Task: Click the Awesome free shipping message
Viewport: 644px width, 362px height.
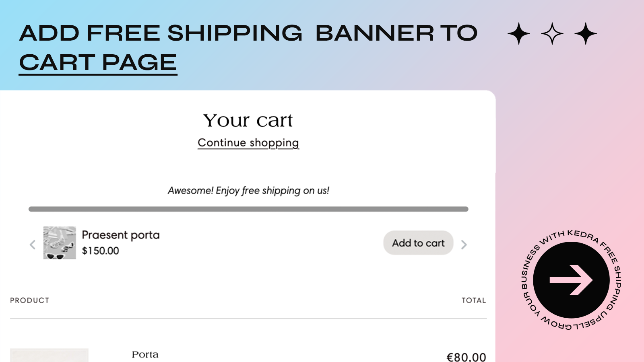Action: (248, 191)
